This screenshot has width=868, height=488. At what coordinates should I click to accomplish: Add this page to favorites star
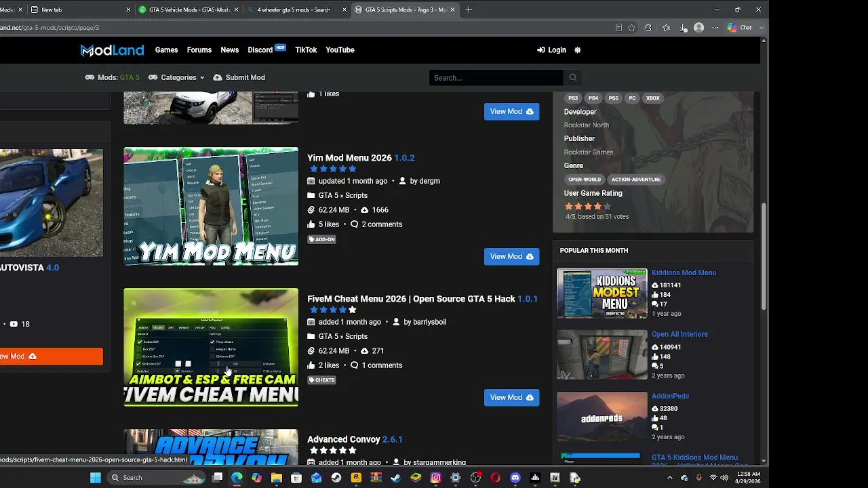coord(632,28)
